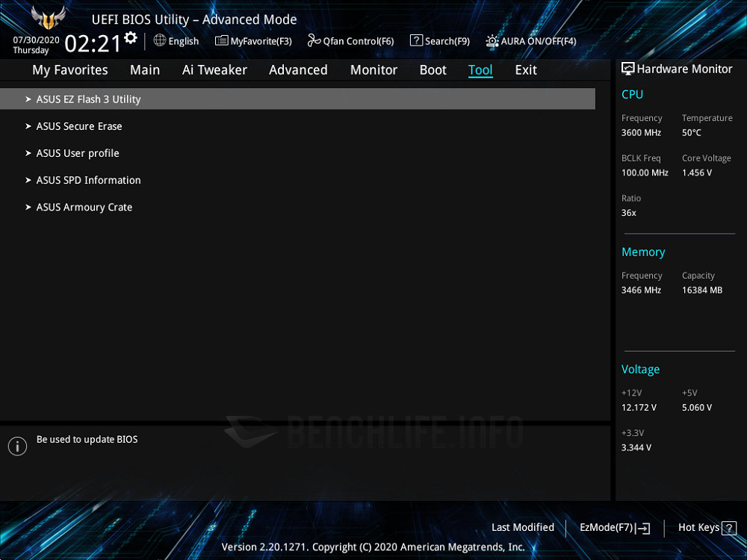Click the Hardware Monitor panel icon
This screenshot has height=560, width=747.
point(628,69)
